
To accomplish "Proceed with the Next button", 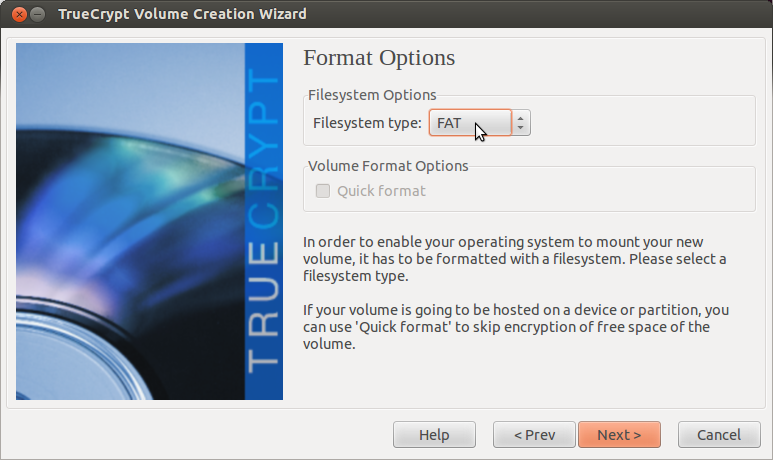I will pos(619,435).
